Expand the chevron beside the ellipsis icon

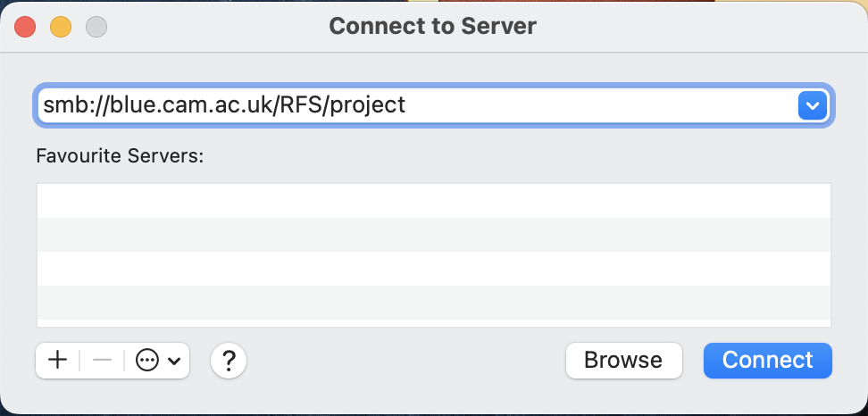pos(174,362)
